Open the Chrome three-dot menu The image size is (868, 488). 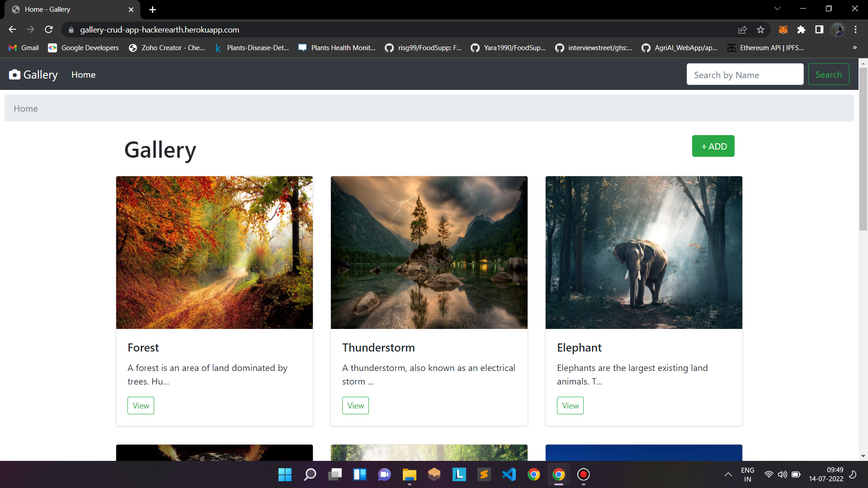click(855, 29)
